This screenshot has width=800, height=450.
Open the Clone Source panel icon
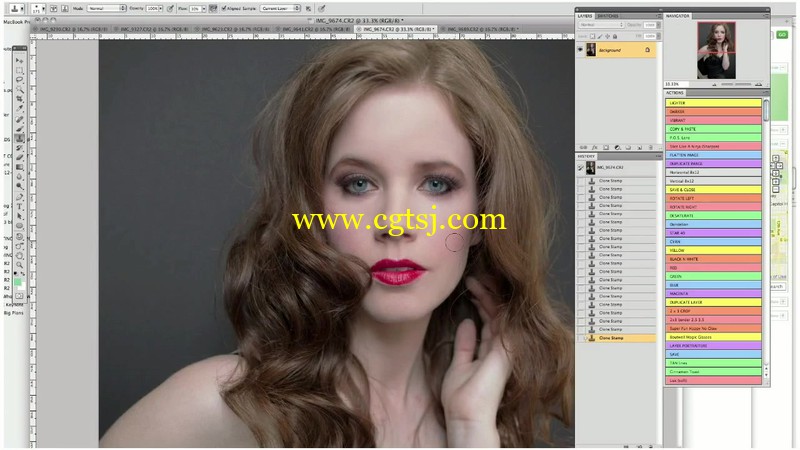65,8
